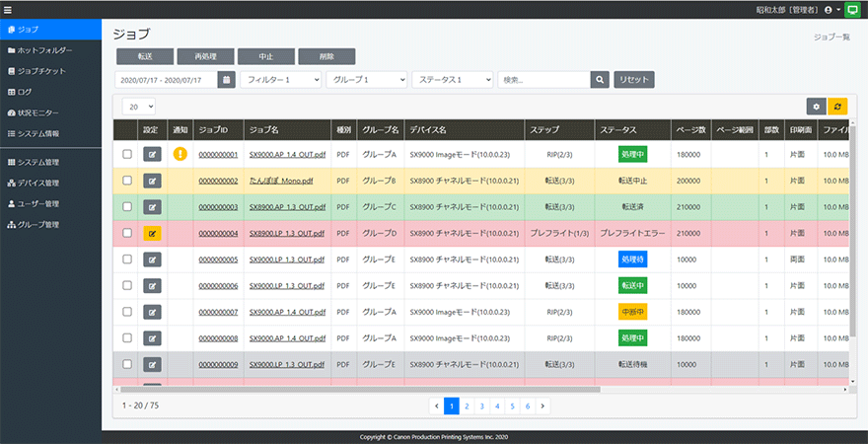
Task: Open ホットフォルダー in the sidebar
Action: point(46,50)
